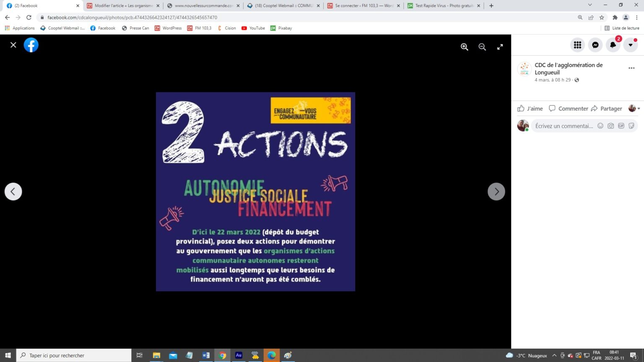Close the photo viewer
Viewport: 644px width, 362px height.
pyautogui.click(x=13, y=45)
